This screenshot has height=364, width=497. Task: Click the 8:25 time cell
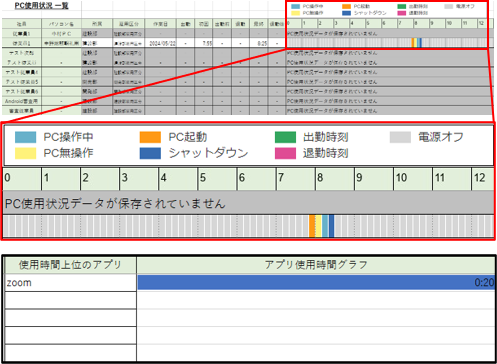[x=258, y=43]
